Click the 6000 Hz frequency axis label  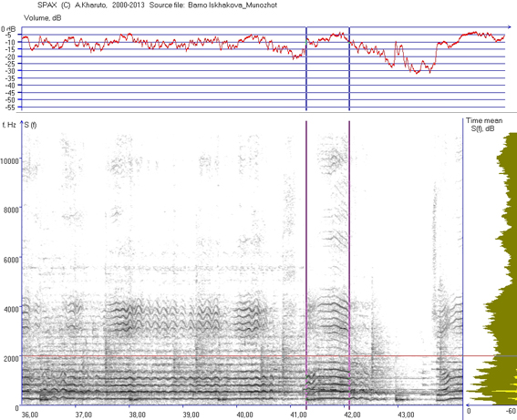11,260
